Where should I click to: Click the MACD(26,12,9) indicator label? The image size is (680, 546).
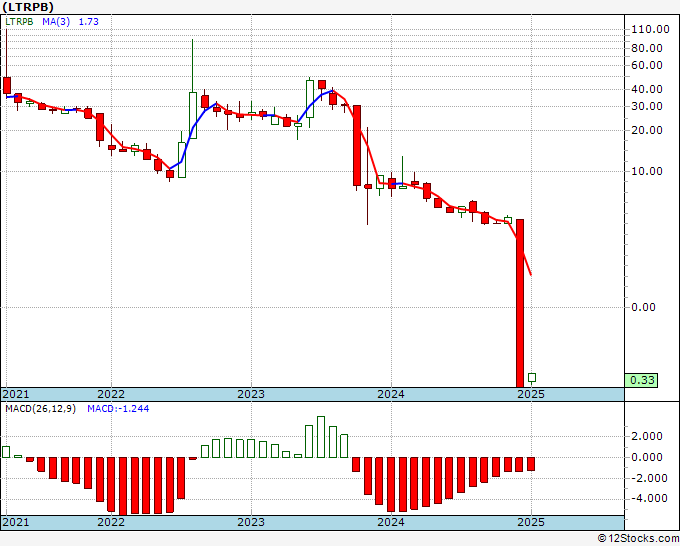click(40, 409)
